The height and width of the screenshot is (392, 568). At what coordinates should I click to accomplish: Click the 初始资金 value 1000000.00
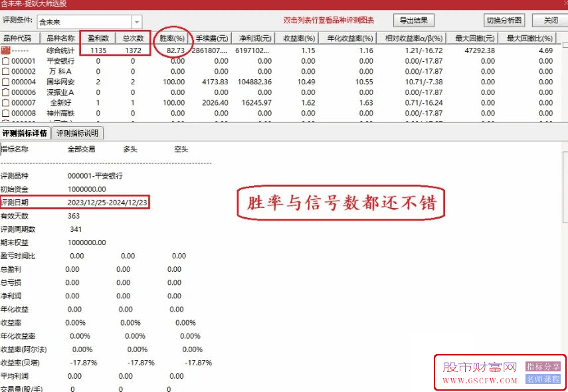(87, 189)
